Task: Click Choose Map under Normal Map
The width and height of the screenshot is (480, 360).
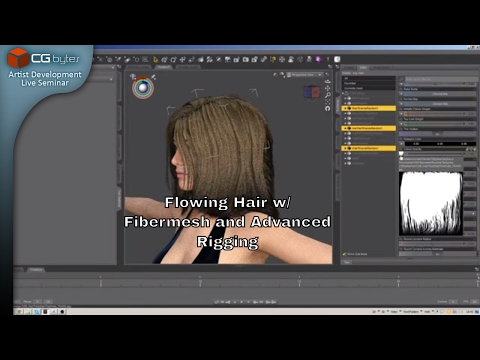Action: [440, 104]
